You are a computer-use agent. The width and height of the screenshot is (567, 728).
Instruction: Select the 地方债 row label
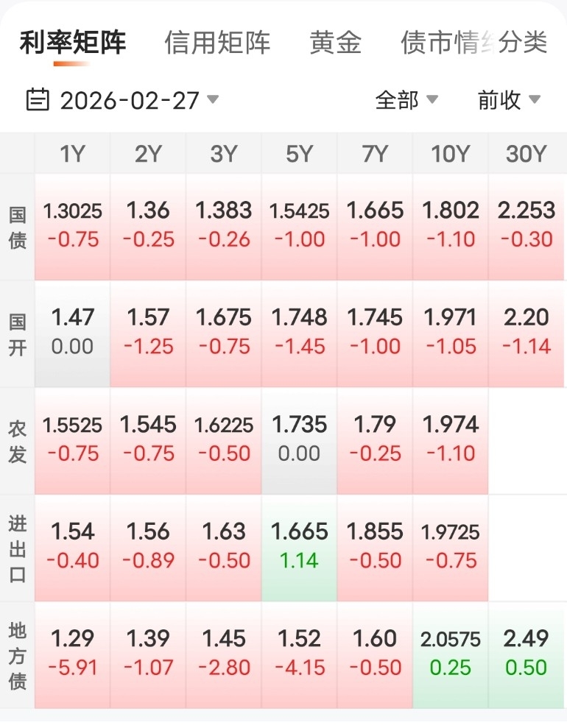17,656
